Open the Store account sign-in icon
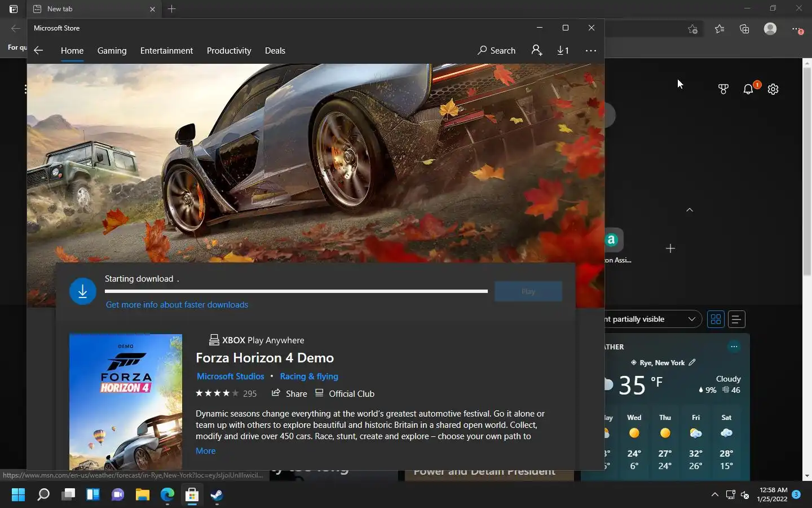 (537, 50)
